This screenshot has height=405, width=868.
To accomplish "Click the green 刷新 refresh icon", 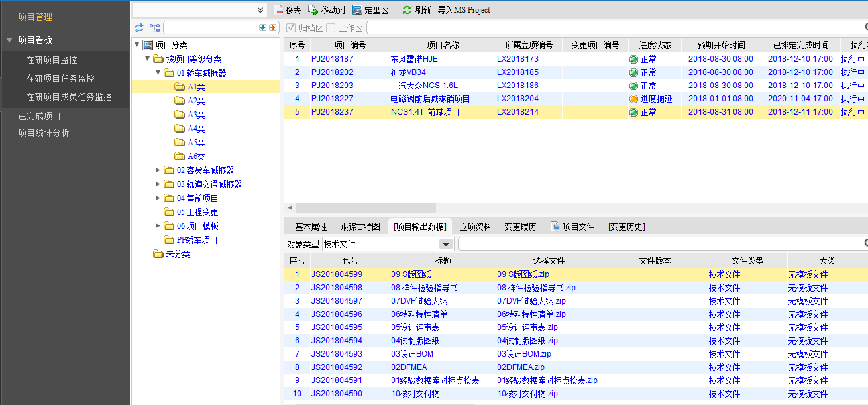I will [407, 10].
